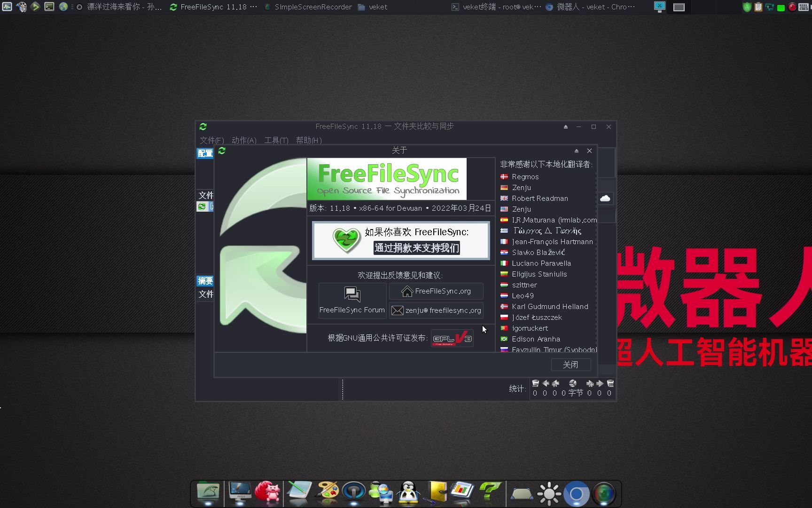Viewport: 812px width, 508px height.
Task: Click the 摘要 panel header in main window
Action: [x=205, y=281]
